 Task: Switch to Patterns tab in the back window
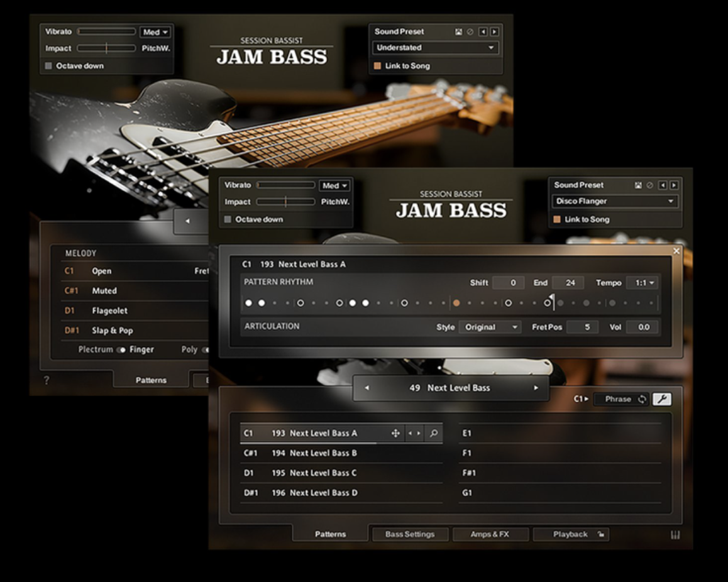pyautogui.click(x=151, y=380)
